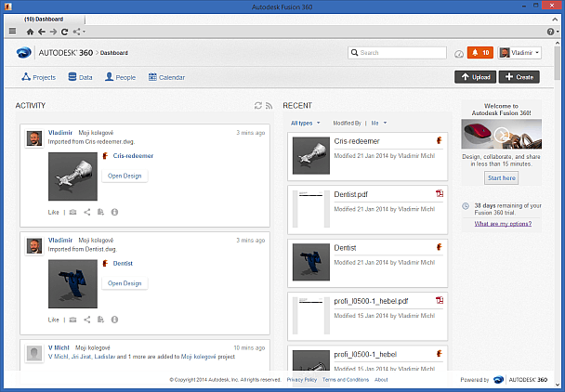Image resolution: width=565 pixels, height=392 pixels.
Task: Click the Dashboard breadcrumb
Action: (114, 53)
